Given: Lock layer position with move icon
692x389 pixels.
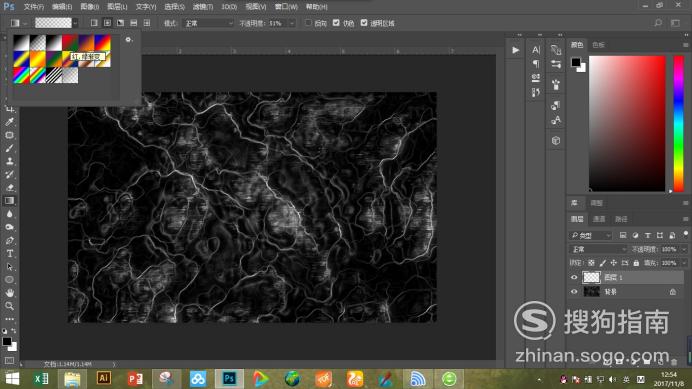Looking at the screenshot, I should coord(613,263).
